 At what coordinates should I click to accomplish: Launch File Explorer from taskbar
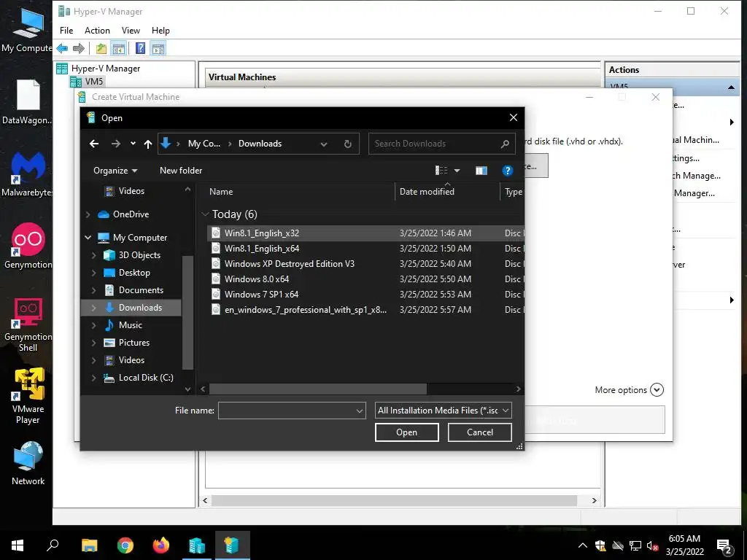point(89,545)
